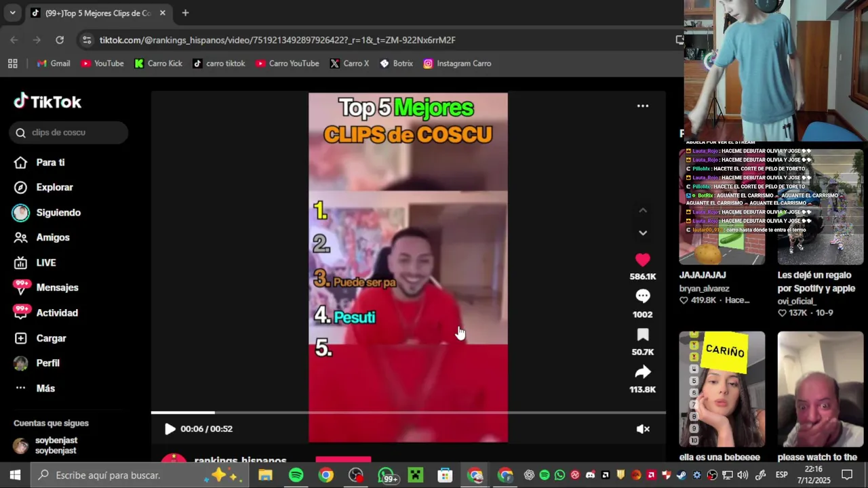The image size is (868, 488).
Task: Go to next video with down chevron
Action: coord(642,232)
